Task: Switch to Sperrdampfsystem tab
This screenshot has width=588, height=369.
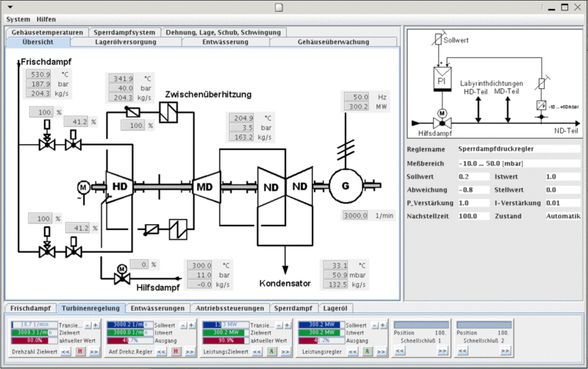Action: click(124, 32)
